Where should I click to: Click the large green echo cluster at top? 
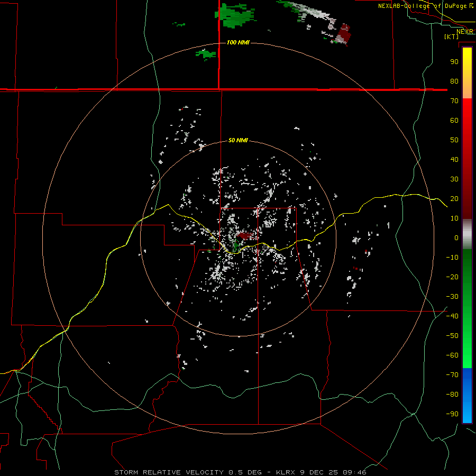pyautogui.click(x=235, y=15)
